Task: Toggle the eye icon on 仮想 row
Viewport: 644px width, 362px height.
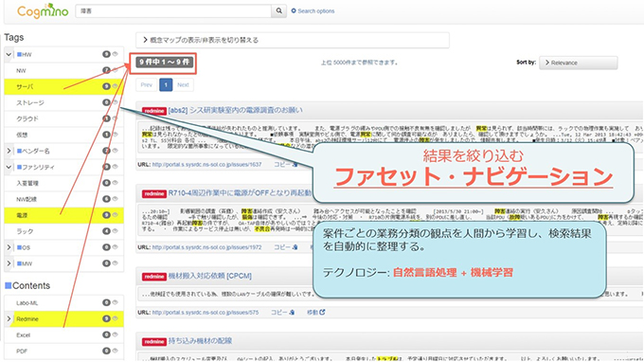Action: (x=116, y=135)
